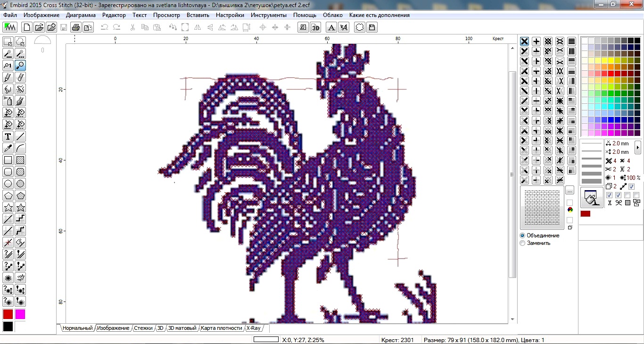The image size is (644, 344).
Task: Click the dark red current thread color swatch
Action: (586, 214)
